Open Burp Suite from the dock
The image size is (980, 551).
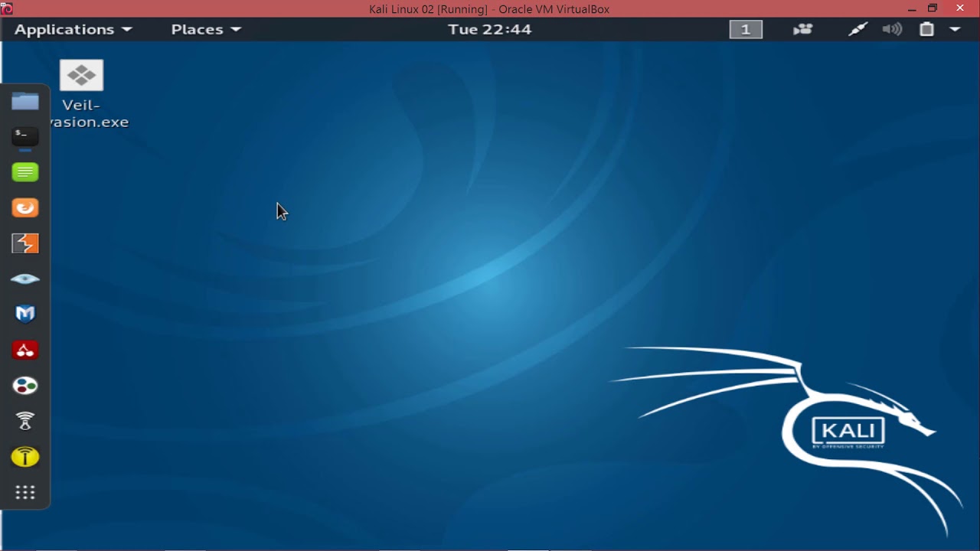click(25, 243)
